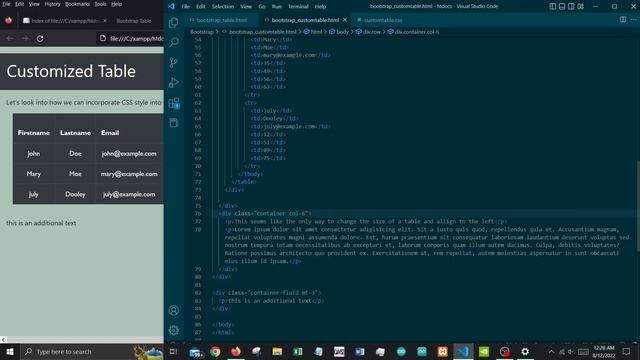
Task: Switch to Firefox from the taskbar
Action: 236,351
